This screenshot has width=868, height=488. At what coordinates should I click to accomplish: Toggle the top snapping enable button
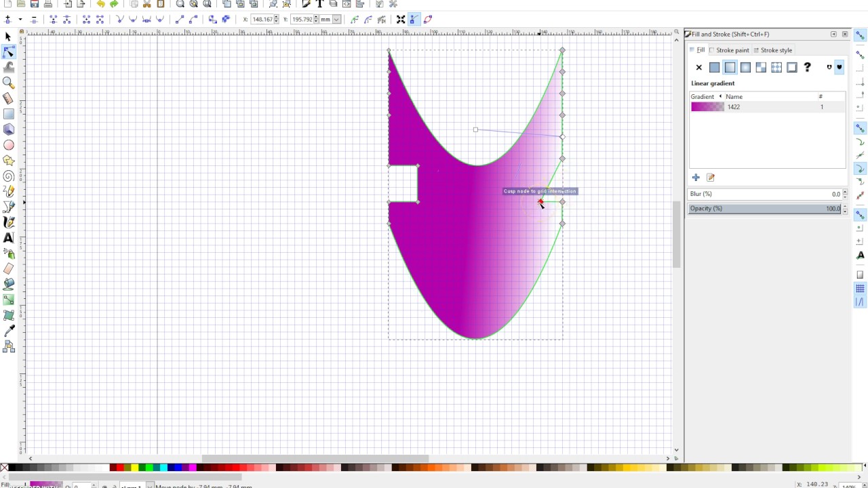(860, 36)
